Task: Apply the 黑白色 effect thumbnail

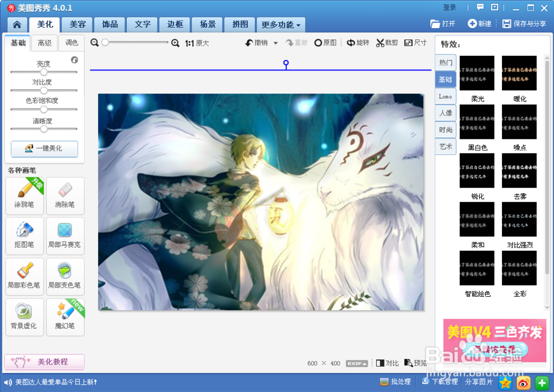Action: click(x=477, y=122)
